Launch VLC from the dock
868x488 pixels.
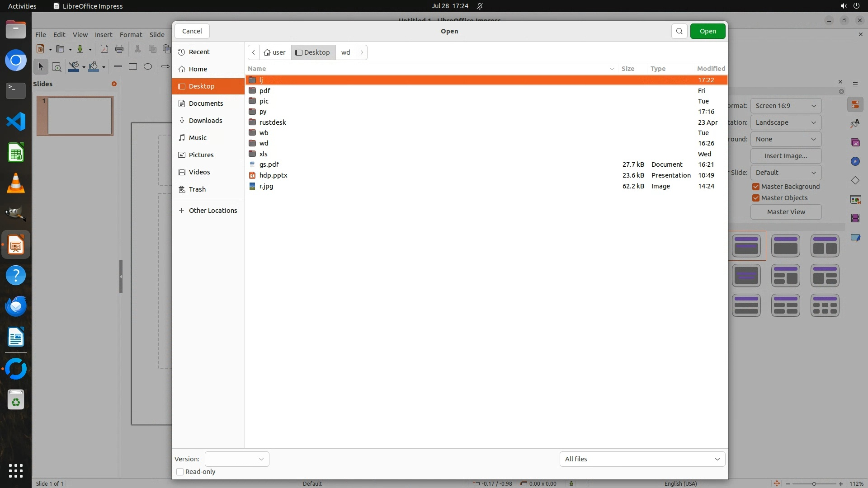(x=16, y=183)
